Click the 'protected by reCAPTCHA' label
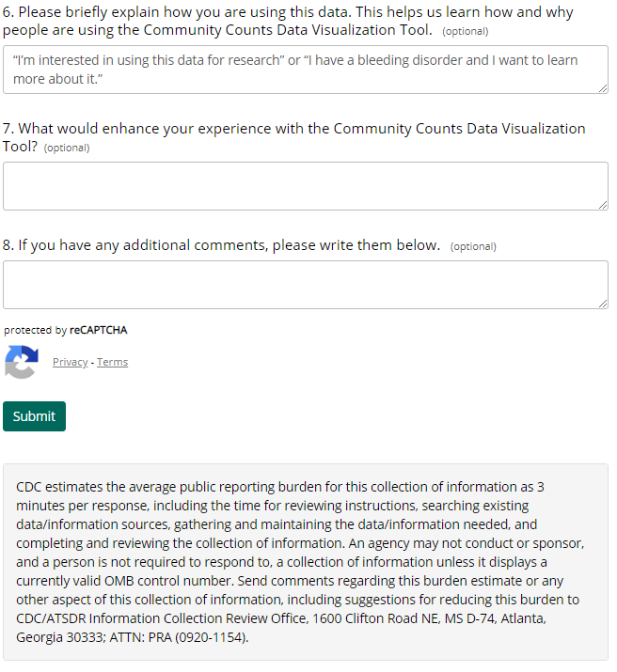This screenshot has width=617, height=672. (66, 331)
